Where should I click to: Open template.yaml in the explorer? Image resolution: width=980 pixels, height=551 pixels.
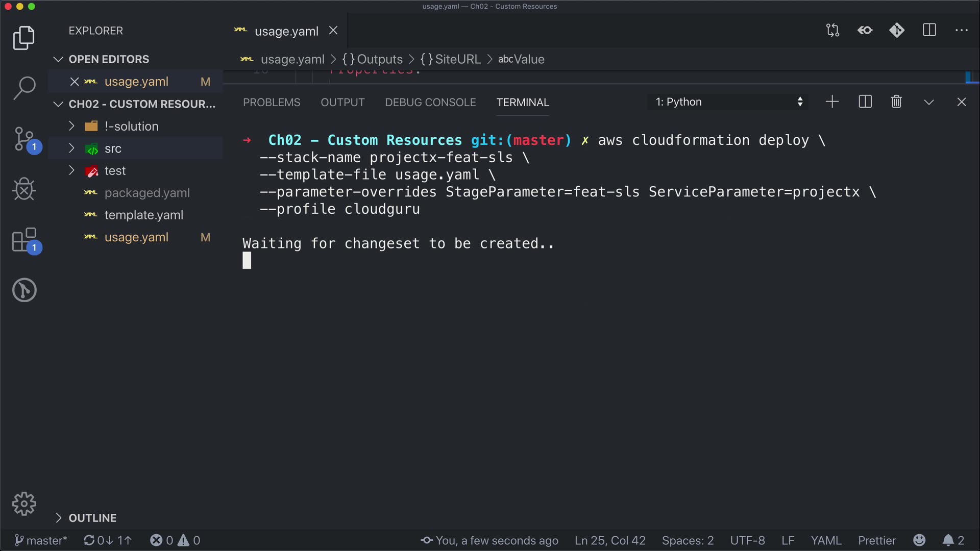coord(143,215)
